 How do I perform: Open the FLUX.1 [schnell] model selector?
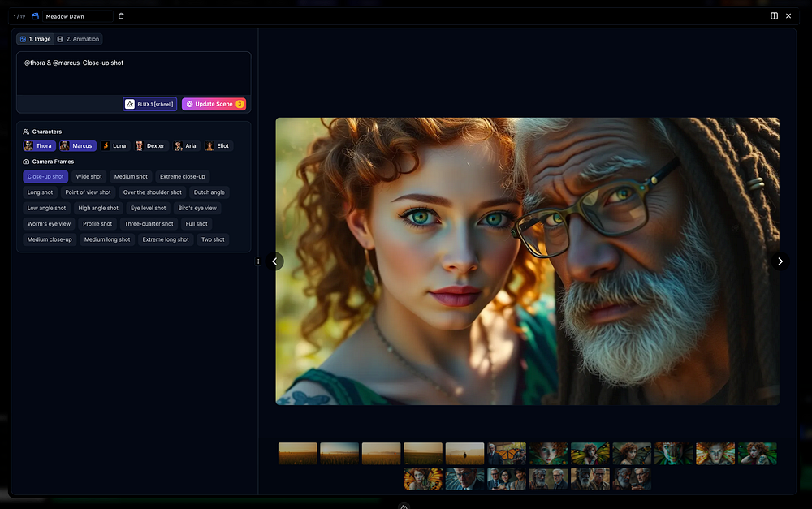tap(149, 104)
